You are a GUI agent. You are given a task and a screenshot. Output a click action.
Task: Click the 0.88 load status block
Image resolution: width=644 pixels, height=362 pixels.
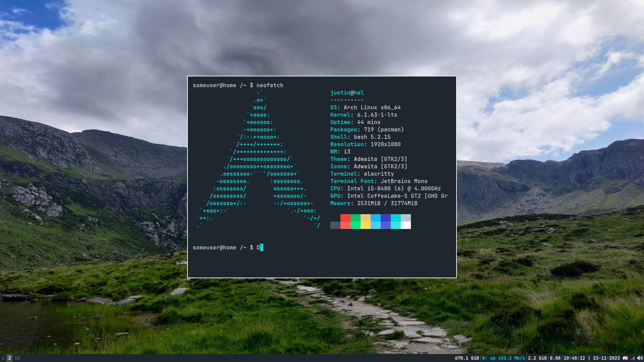coord(555,358)
